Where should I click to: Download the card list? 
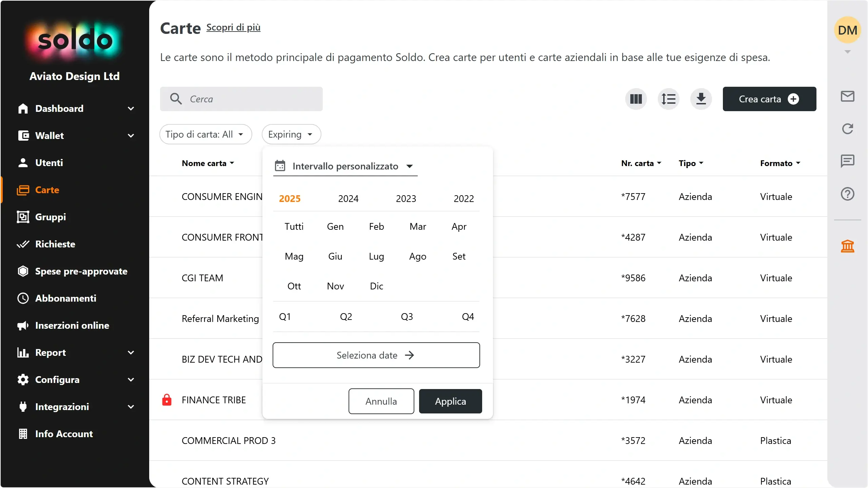click(x=701, y=99)
